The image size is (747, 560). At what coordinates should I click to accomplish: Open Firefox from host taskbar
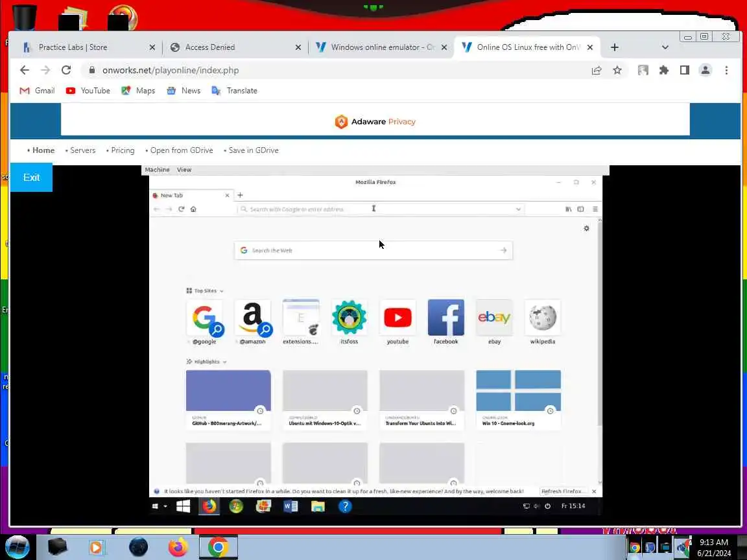coord(178,547)
